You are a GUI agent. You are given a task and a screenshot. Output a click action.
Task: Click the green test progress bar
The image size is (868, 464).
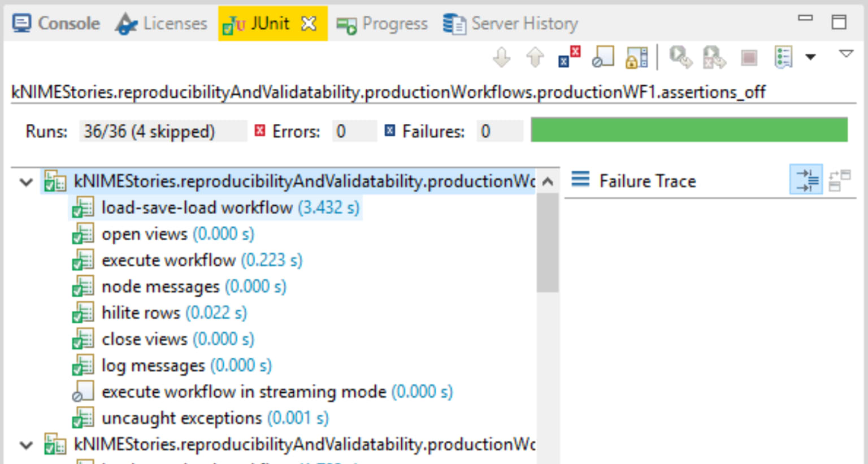tap(689, 130)
